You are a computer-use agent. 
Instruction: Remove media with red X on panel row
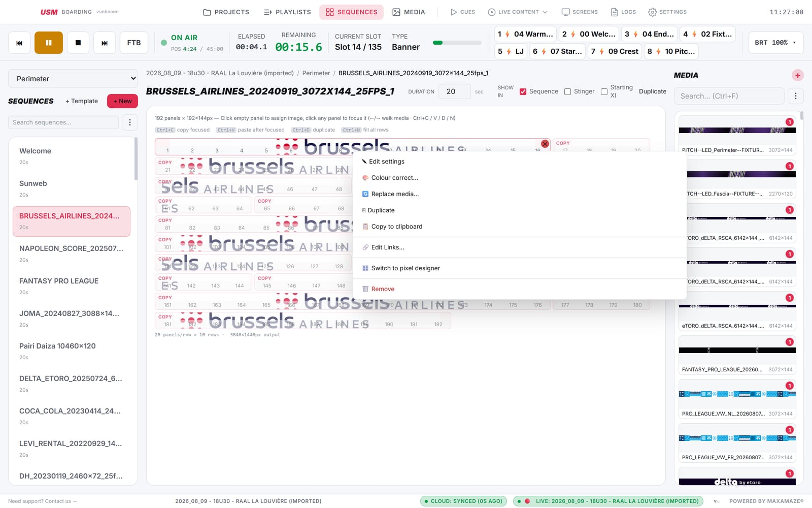[x=545, y=144]
